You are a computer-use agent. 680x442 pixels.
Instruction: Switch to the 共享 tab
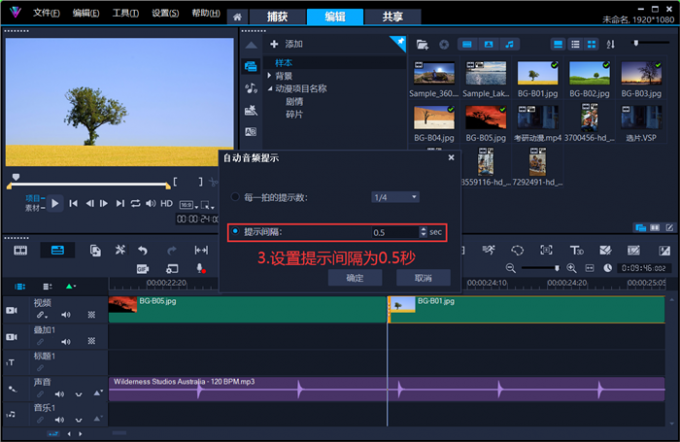379,17
